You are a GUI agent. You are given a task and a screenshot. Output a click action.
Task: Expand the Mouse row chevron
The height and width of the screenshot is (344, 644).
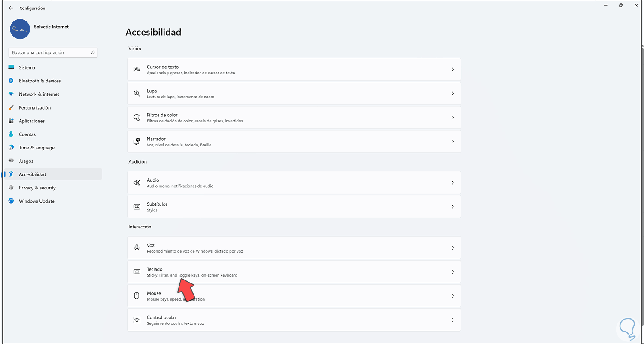(453, 296)
